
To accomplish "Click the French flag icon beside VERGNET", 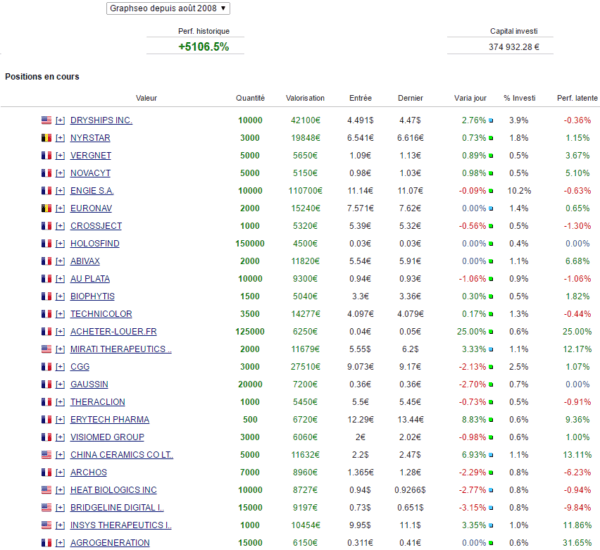I will 46,155.
